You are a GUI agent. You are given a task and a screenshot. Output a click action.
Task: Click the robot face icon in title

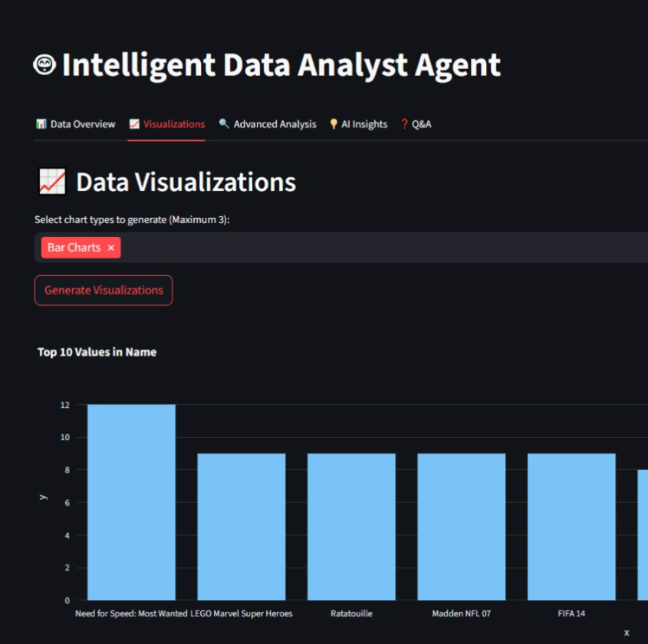[x=44, y=65]
